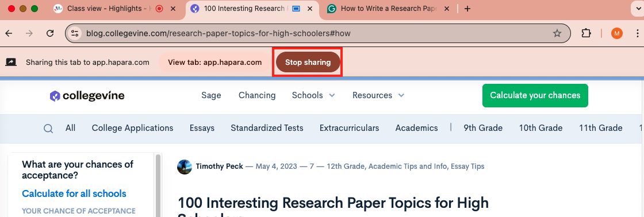Click Calculate for all schools link
The image size is (644, 217).
[x=74, y=193]
